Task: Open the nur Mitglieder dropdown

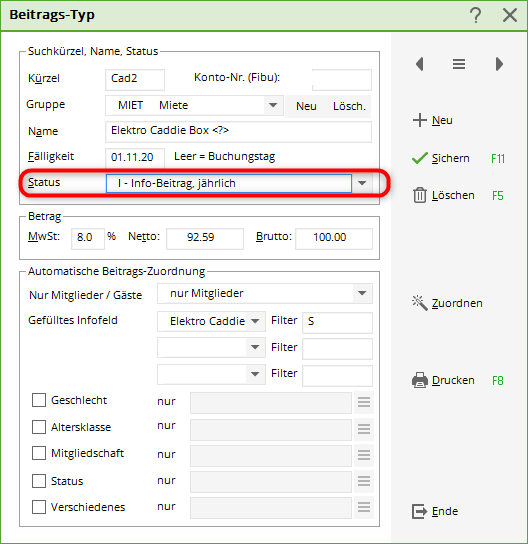Action: (362, 294)
